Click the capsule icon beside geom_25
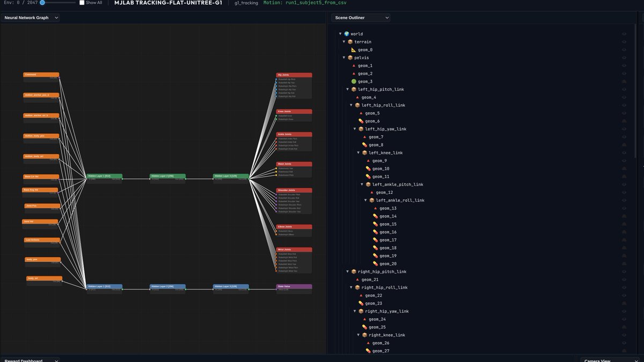This screenshot has height=362, width=644. 364,327
